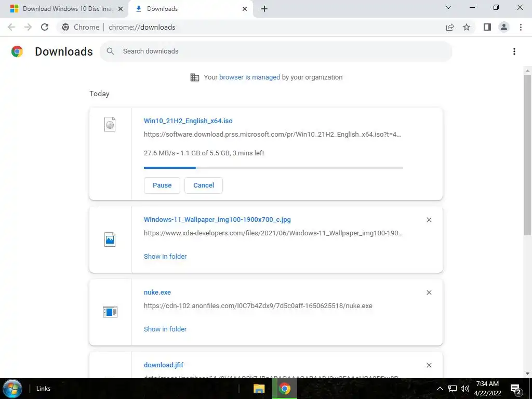532x399 pixels.
Task: Select the Downloads tab
Action: point(190,9)
